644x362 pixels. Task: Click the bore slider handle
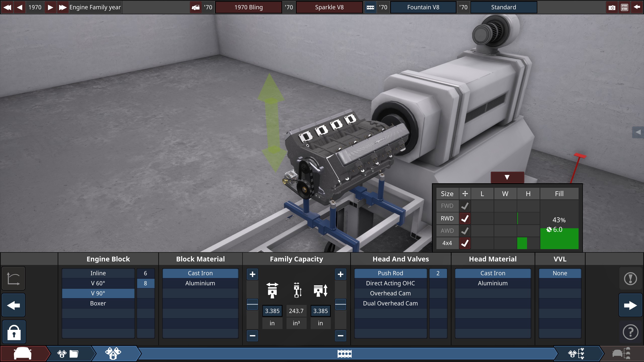252,304
